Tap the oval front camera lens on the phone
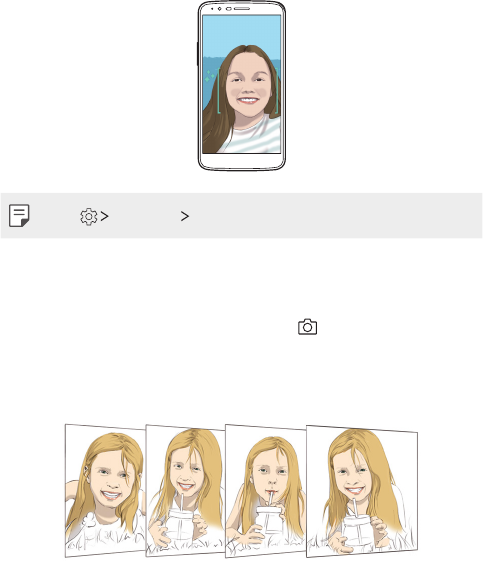 [x=228, y=8]
